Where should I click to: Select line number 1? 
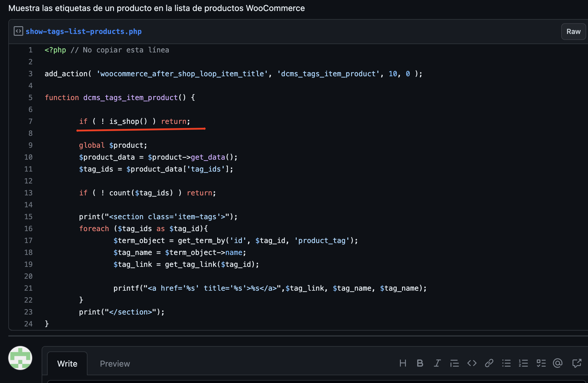pyautogui.click(x=30, y=50)
